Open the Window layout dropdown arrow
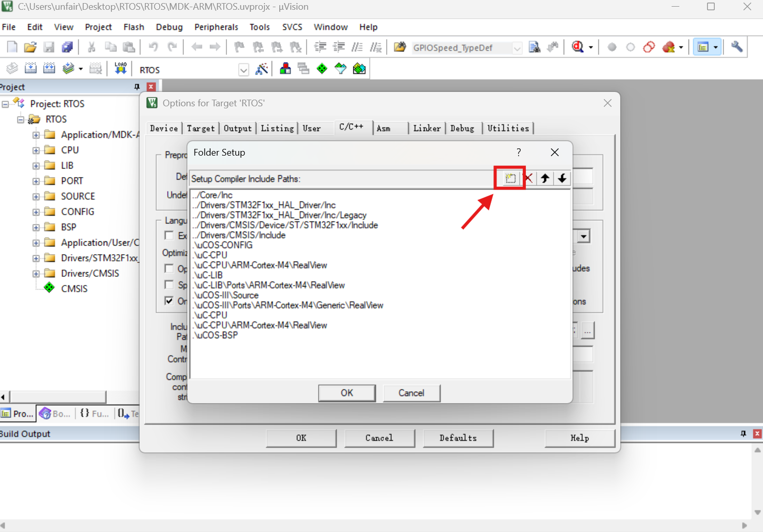Screen dimensions: 763x532 click(716, 47)
